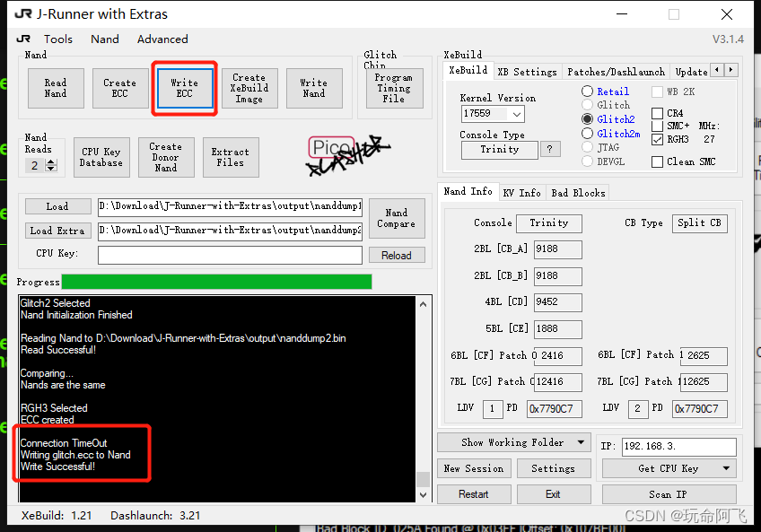
Task: Switch to the Patches/Dashlaunch tab
Action: pyautogui.click(x=616, y=72)
